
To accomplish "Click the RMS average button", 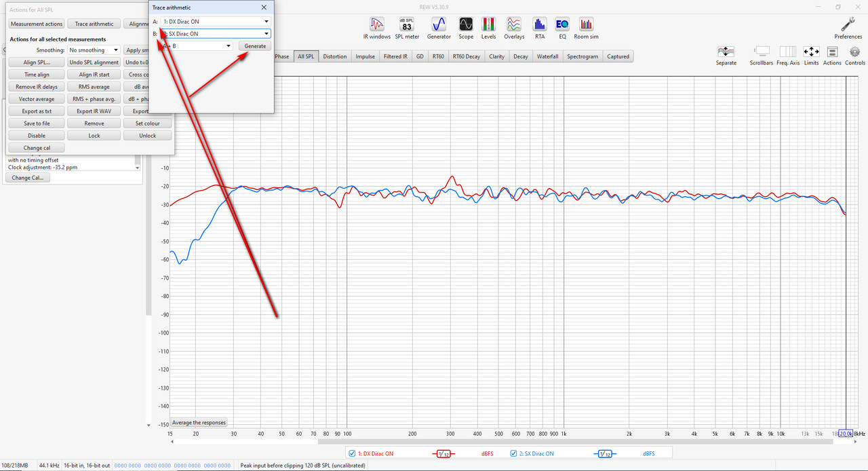I will 94,87.
